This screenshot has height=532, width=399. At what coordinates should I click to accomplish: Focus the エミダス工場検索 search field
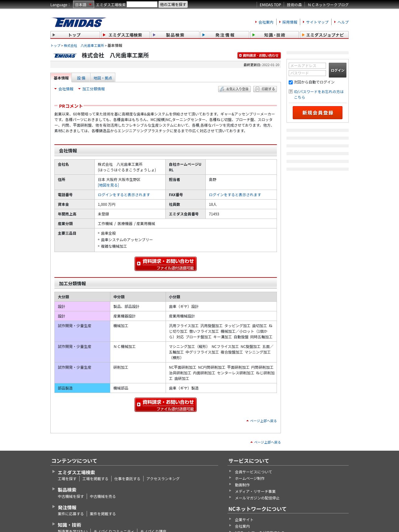tap(142, 4)
